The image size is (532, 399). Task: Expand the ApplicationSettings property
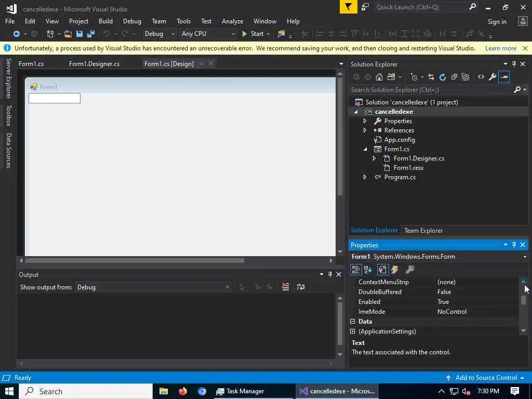(353, 331)
